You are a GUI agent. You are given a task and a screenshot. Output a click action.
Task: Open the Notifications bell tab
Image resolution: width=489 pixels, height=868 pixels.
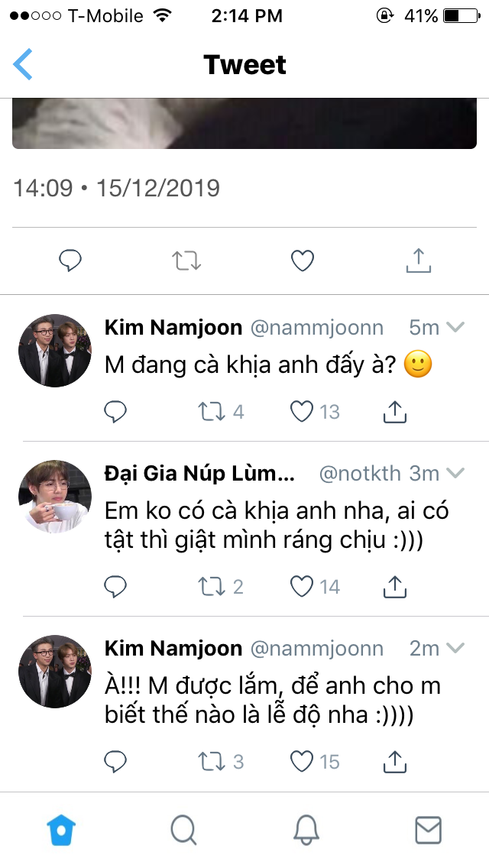(x=306, y=829)
